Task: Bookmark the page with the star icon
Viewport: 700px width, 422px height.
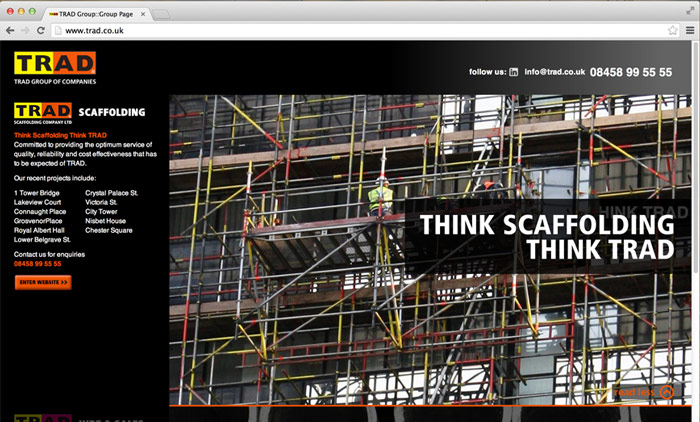Action: pyautogui.click(x=672, y=30)
